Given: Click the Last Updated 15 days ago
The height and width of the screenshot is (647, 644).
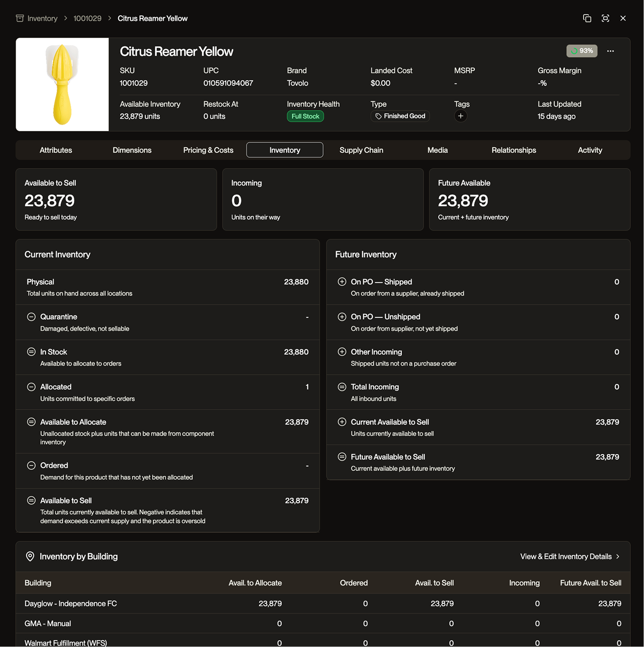Looking at the screenshot, I should (556, 116).
